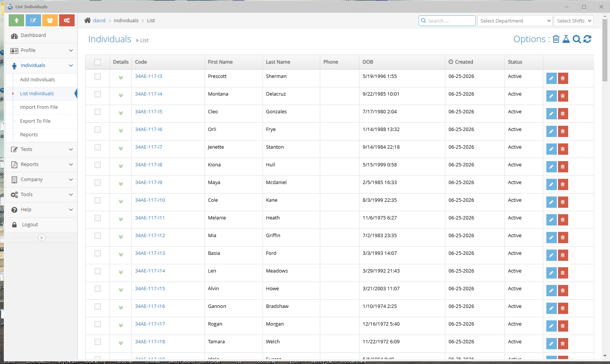610x364 pixels.
Task: Check the box for Prescott Sherman
Action: [98, 76]
